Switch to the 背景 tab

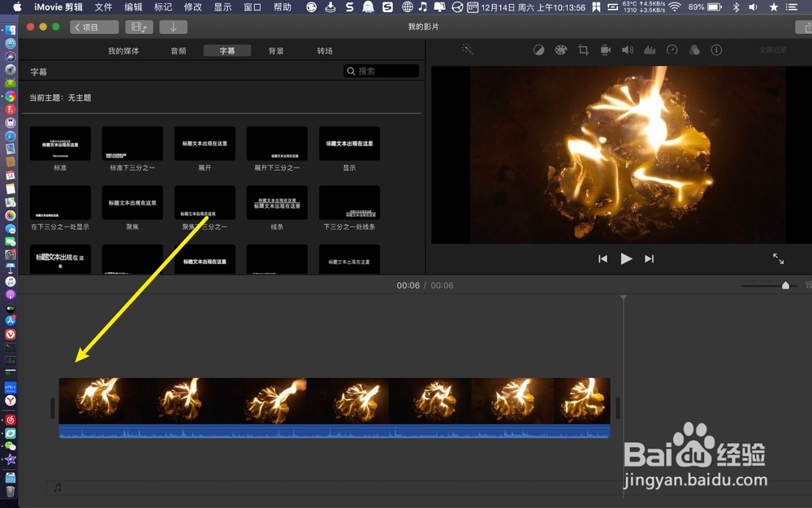276,50
